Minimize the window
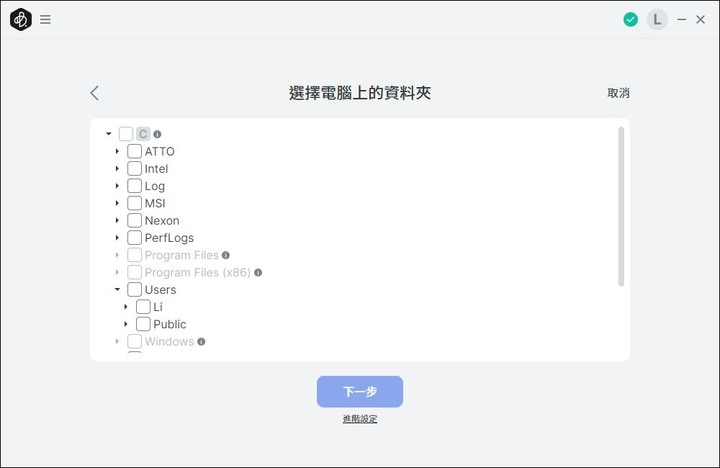This screenshot has height=468, width=720. point(682,19)
